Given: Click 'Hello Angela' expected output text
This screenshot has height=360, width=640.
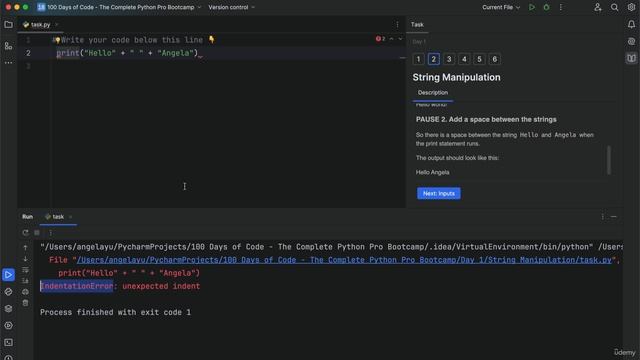Looking at the screenshot, I should 432,172.
